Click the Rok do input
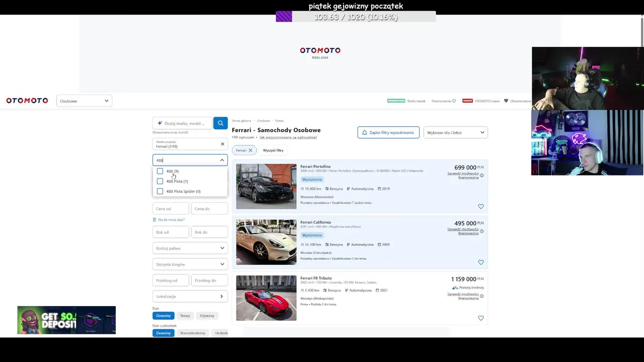This screenshot has width=644, height=362. coord(209,232)
